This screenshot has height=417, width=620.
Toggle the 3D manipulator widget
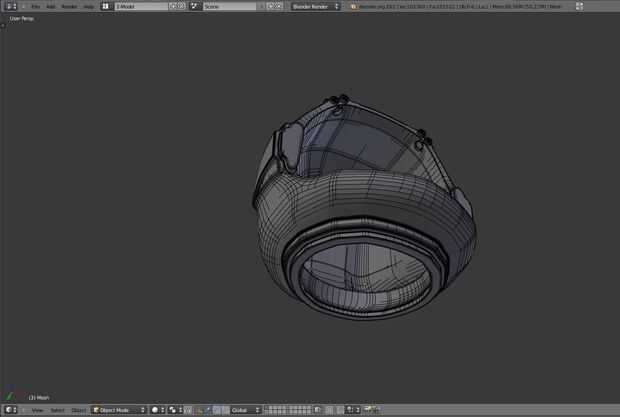click(x=200, y=410)
